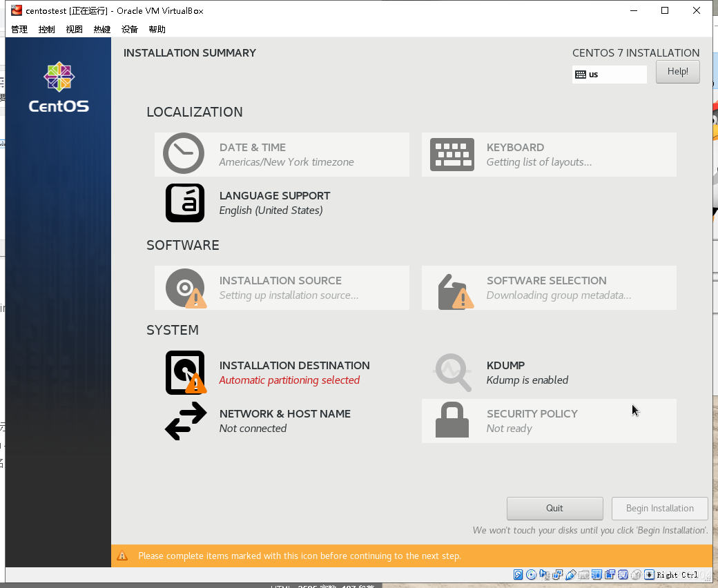Click warning icon in orange notice bar
Image resolution: width=718 pixels, height=588 pixels.
[x=122, y=556]
